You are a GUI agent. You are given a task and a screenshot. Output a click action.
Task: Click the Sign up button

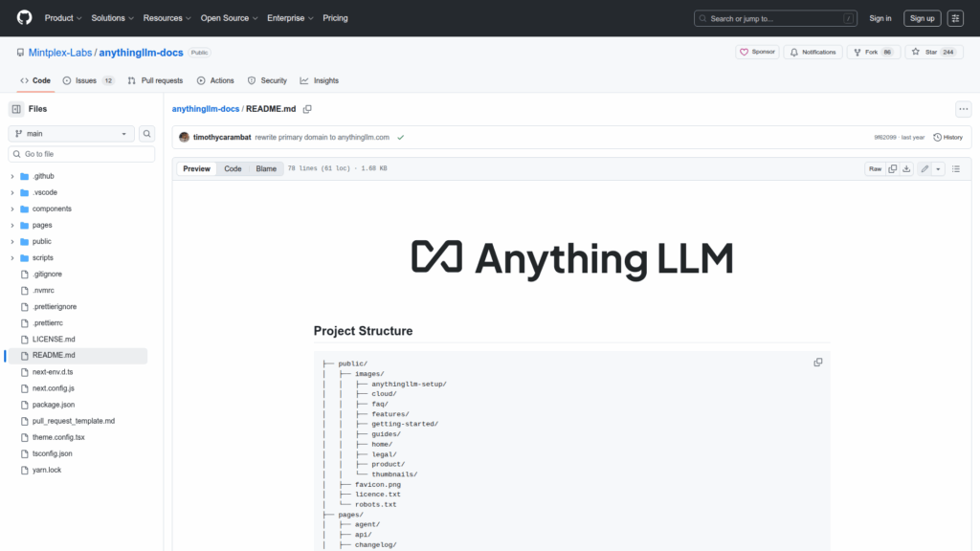click(x=922, y=18)
